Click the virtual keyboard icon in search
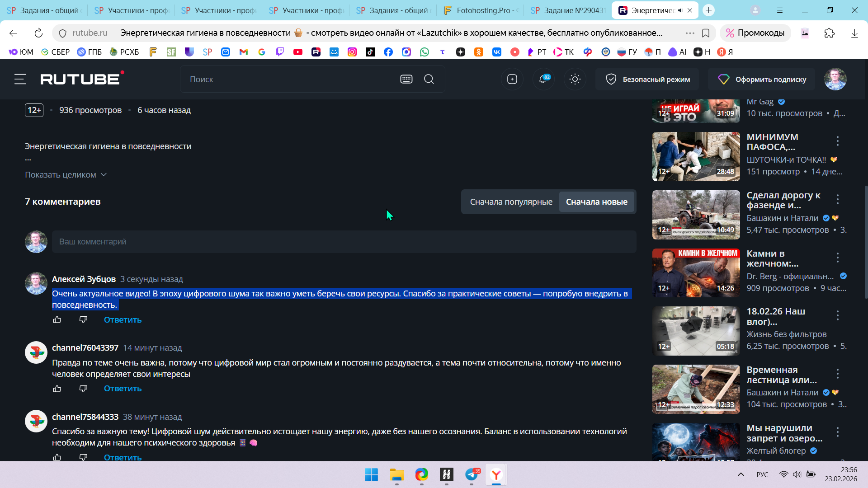The image size is (868, 488). [406, 79]
